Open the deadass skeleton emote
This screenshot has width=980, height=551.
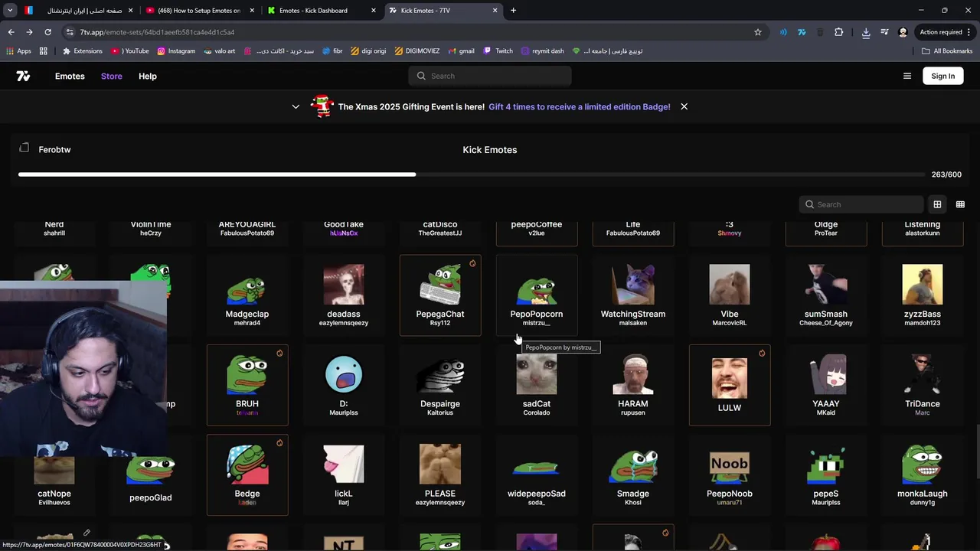coord(344,295)
